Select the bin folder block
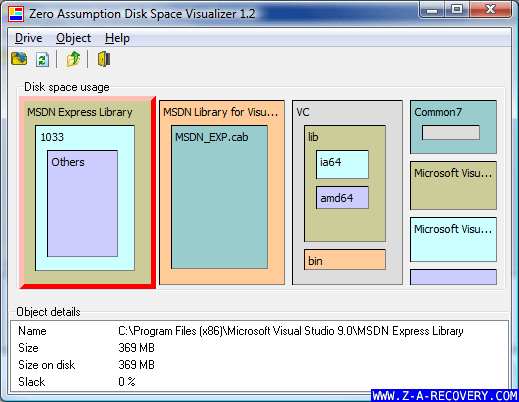 [x=345, y=260]
